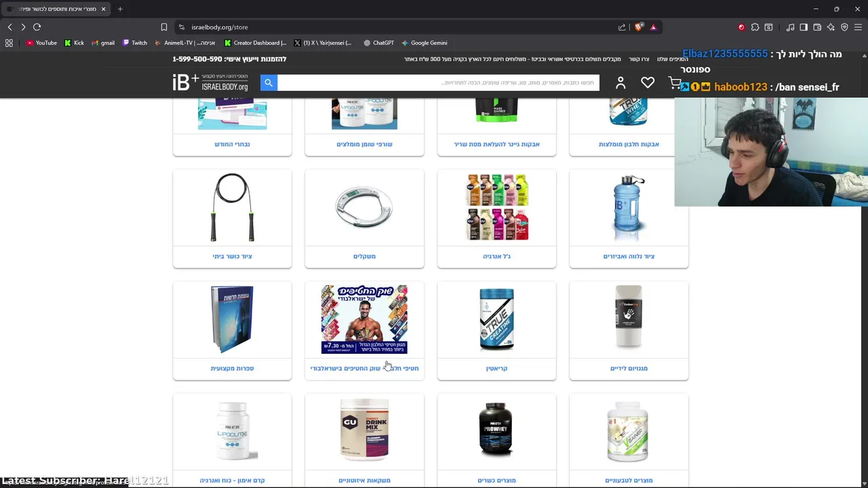Open the Brave Rewards triangle icon
This screenshot has width=868, height=488.
pyautogui.click(x=653, y=27)
